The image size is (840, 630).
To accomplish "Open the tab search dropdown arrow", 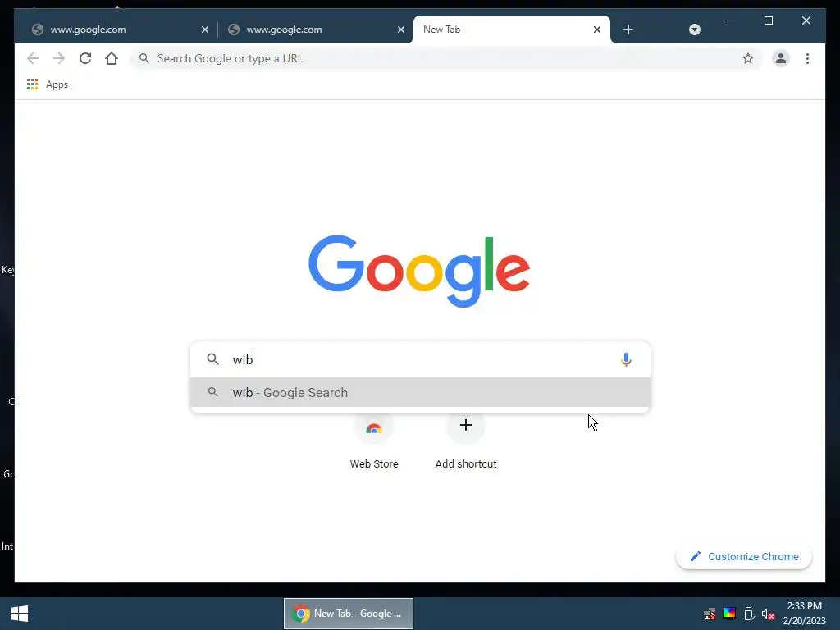I will [x=694, y=30].
